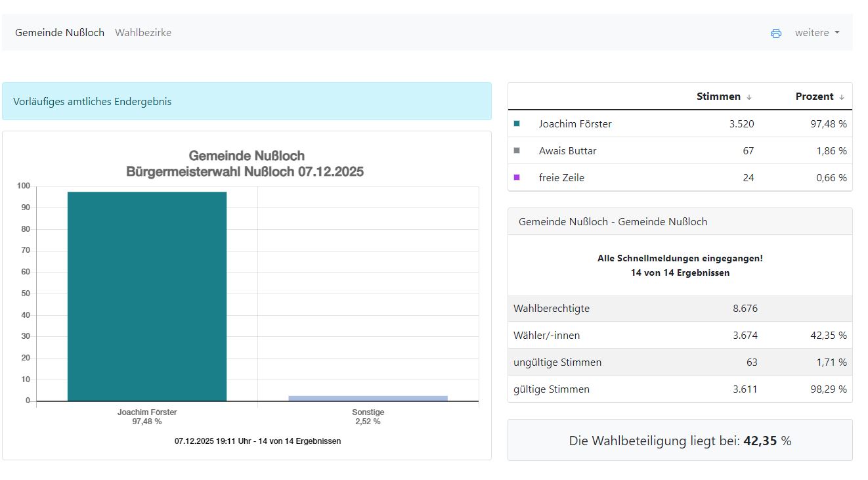Click the chart title Bürgermeisterwahl Nußloch
868x480 pixels.
tap(245, 171)
